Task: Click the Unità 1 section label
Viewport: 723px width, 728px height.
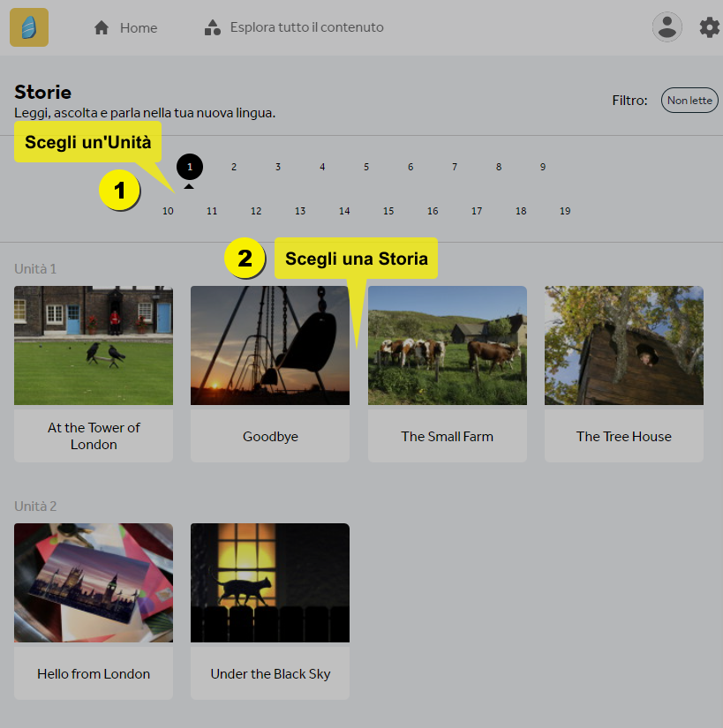Action: (35, 269)
